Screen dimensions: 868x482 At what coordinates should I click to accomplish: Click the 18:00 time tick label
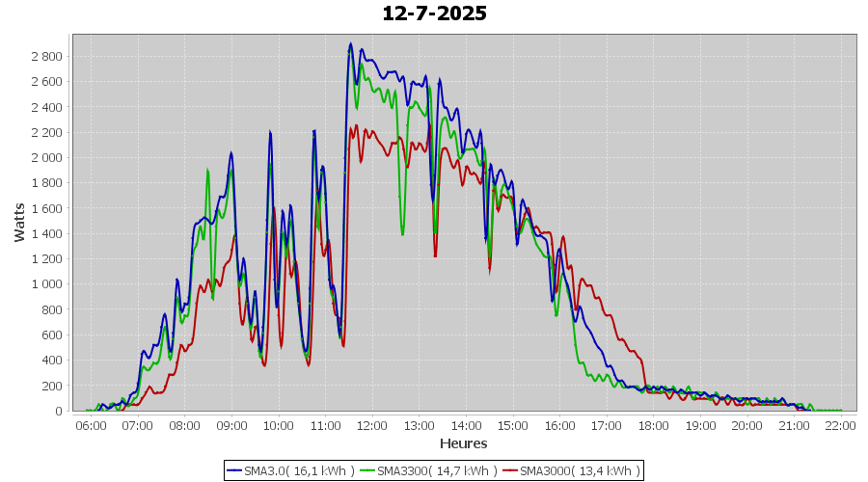tap(653, 425)
